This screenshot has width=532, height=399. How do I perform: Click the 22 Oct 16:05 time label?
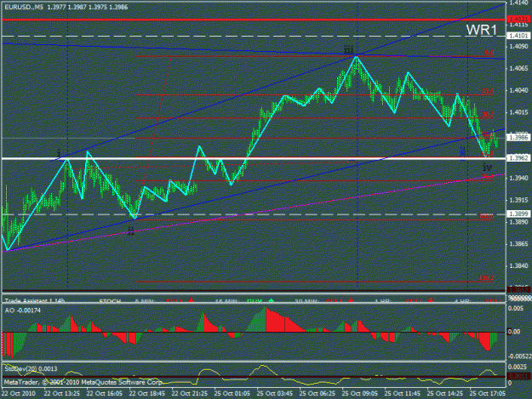104,393
